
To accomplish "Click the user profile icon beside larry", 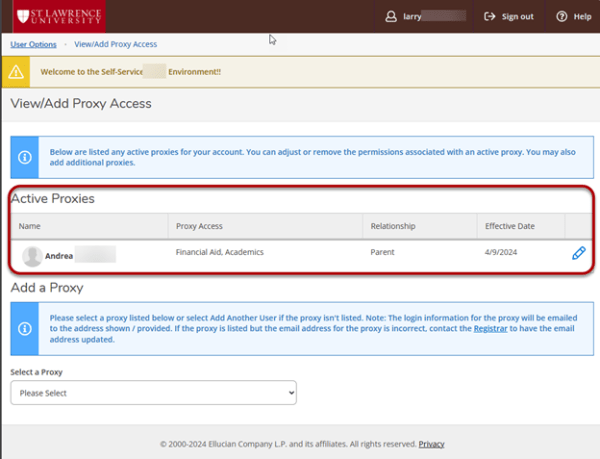I will 391,17.
